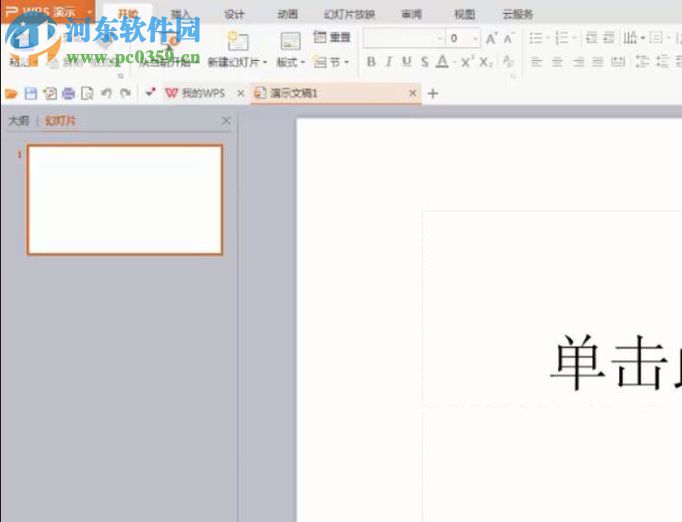682x522 pixels.
Task: Switch to the Slides (幻灯片) pane tab
Action: 60,120
